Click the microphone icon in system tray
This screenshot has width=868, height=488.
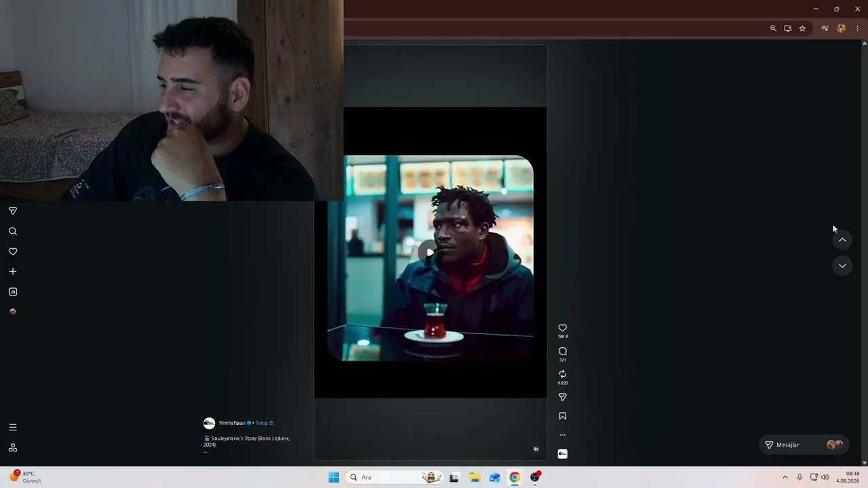(x=800, y=477)
